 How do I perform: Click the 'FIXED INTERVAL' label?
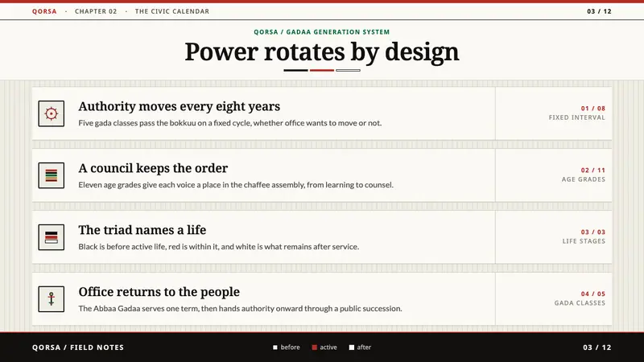[577, 117]
